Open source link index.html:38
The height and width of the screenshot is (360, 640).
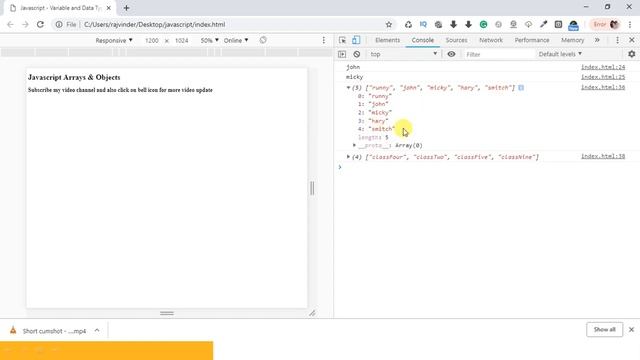tap(603, 156)
